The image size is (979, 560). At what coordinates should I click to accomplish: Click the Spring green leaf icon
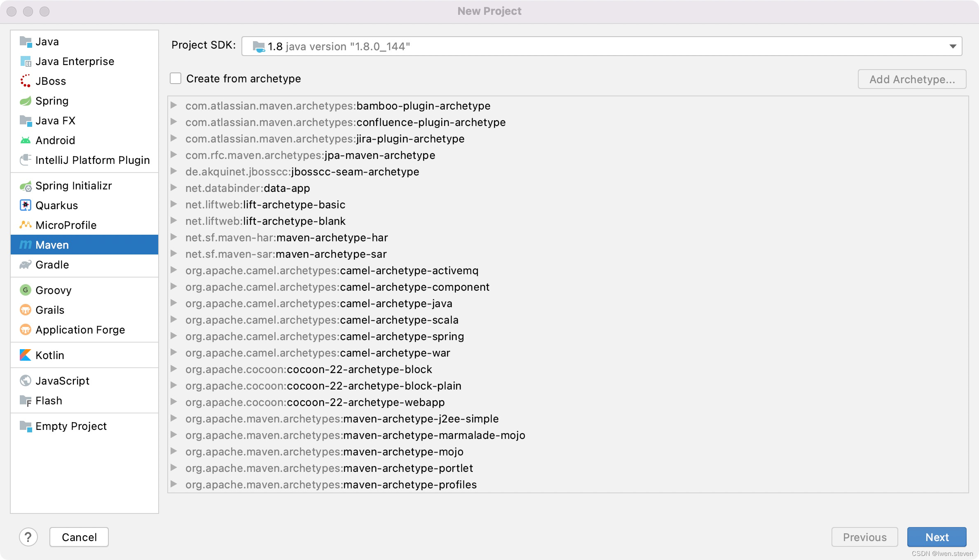coord(26,101)
